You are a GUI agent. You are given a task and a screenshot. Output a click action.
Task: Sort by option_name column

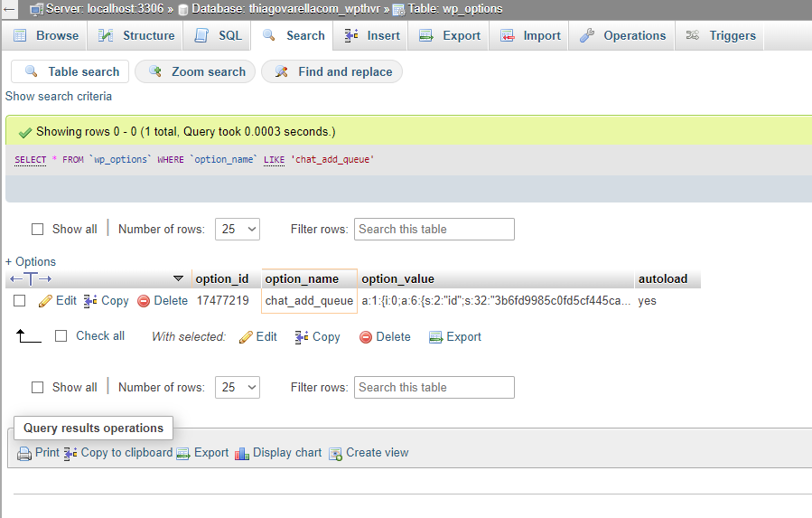(x=302, y=279)
